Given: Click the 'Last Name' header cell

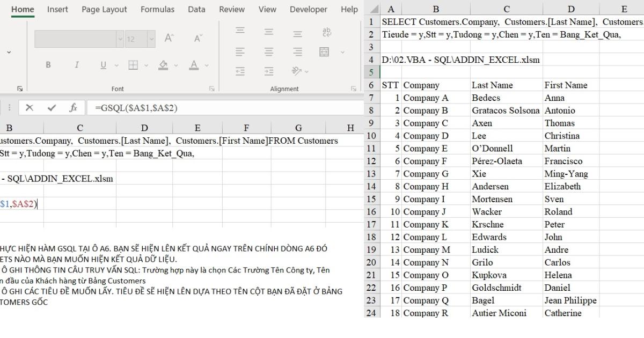Looking at the screenshot, I should tap(506, 85).
